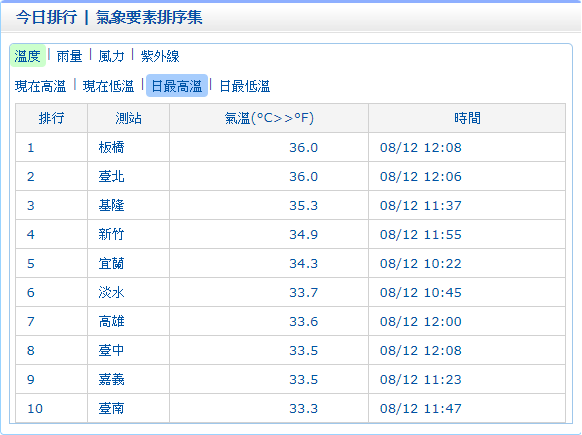Viewport: 582px width, 435px height.
Task: Click rank number 1
Action: [31, 148]
